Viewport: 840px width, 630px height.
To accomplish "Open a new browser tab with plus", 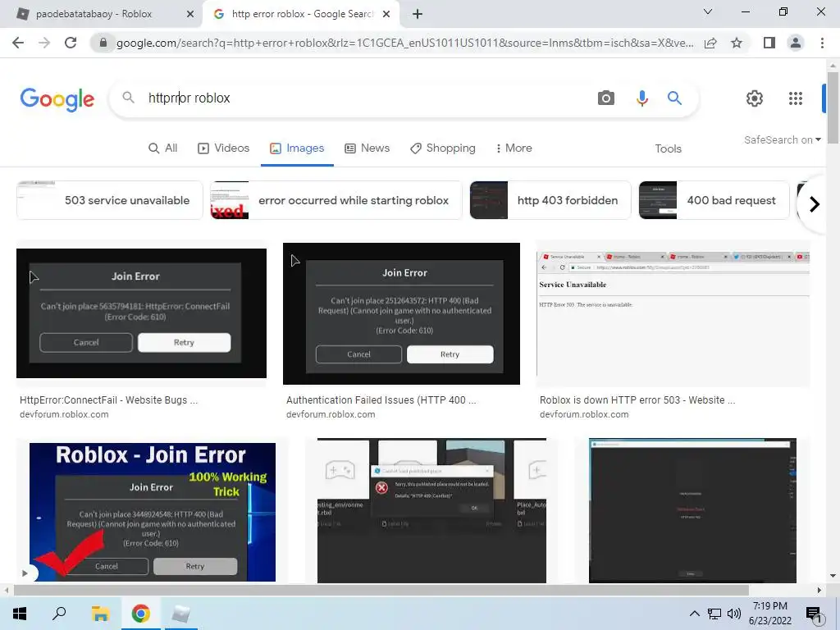I will [418, 14].
